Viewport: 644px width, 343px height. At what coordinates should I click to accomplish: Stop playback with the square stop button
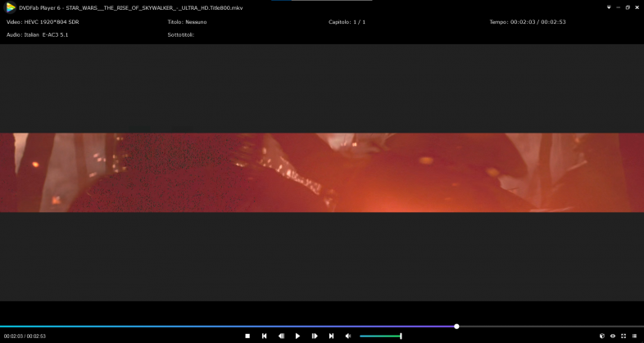pyautogui.click(x=247, y=336)
